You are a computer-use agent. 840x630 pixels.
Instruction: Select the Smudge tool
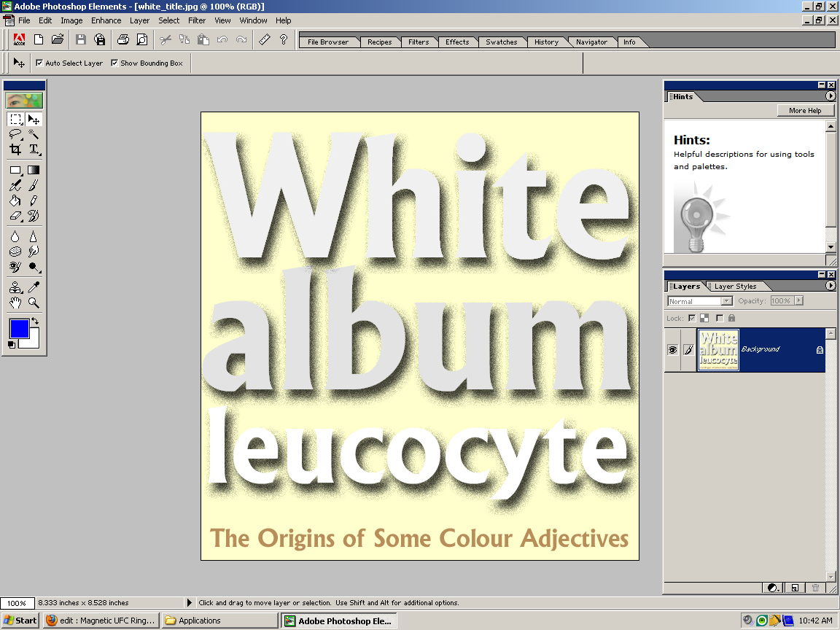[x=34, y=252]
